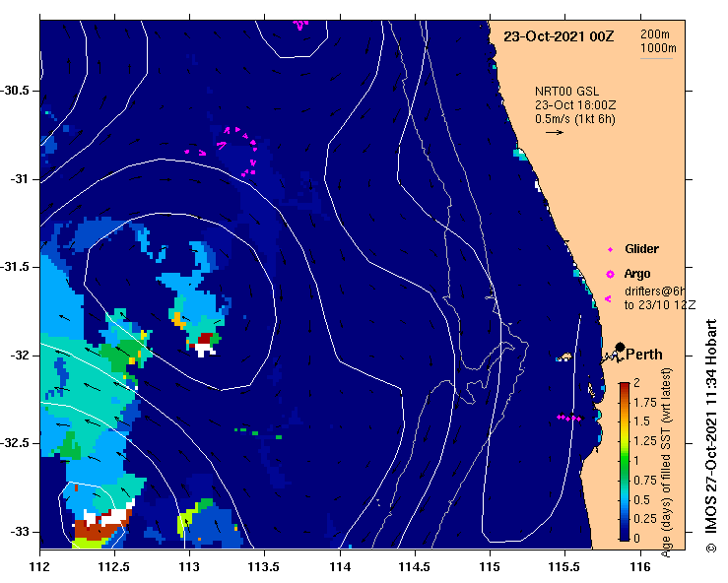This screenshot has height=583, width=728.
Task: Click latitude axis label -33
Action: [20, 532]
